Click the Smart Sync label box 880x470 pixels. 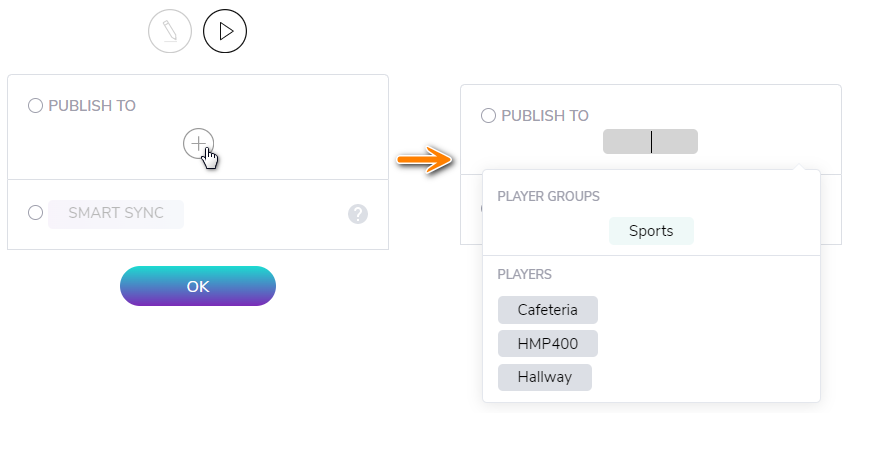click(x=116, y=214)
